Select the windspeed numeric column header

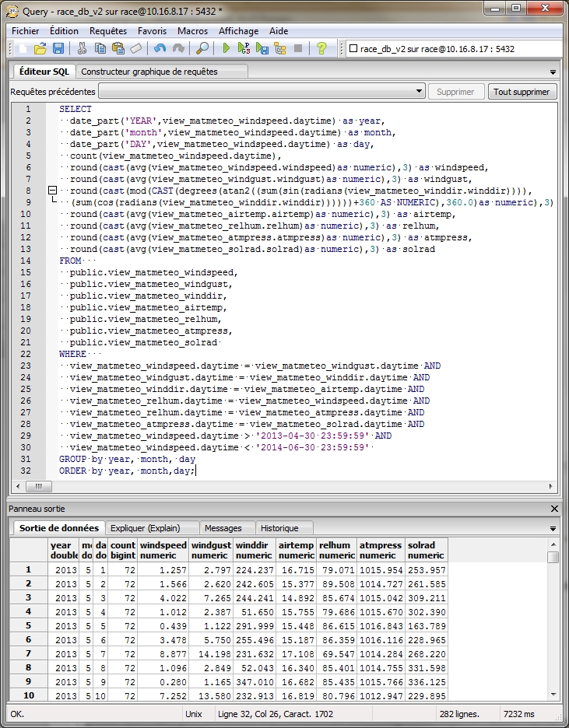[x=163, y=550]
